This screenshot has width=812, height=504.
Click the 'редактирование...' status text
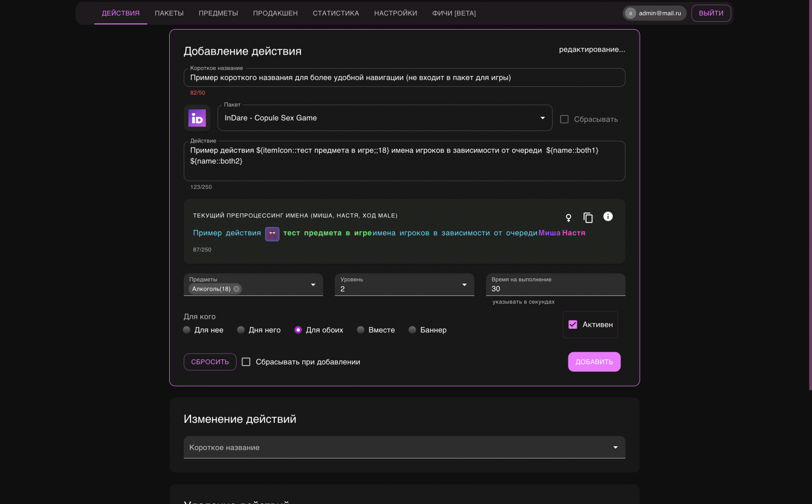[x=592, y=49]
